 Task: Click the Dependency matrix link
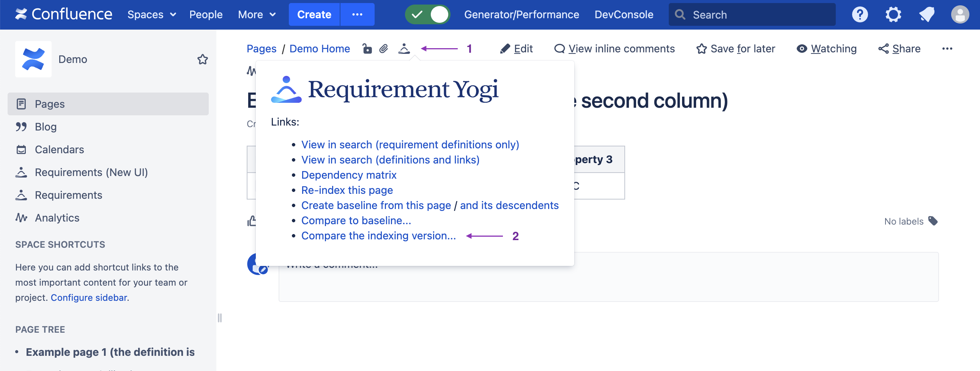[348, 175]
